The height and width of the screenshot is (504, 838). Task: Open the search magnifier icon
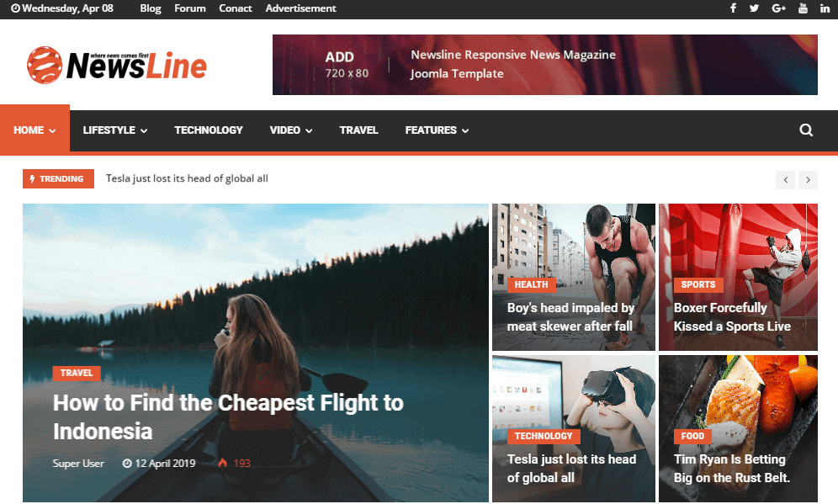[x=806, y=130]
